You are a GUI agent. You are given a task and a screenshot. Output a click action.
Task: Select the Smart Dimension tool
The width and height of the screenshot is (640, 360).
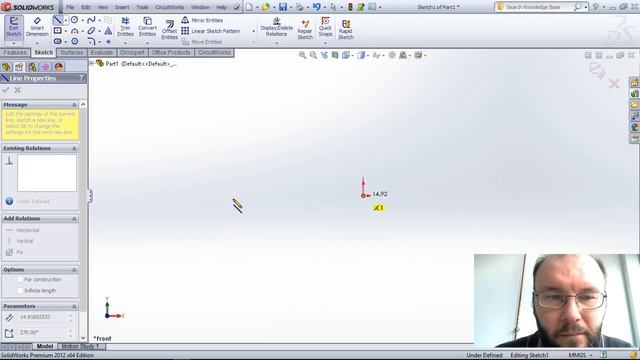37,27
